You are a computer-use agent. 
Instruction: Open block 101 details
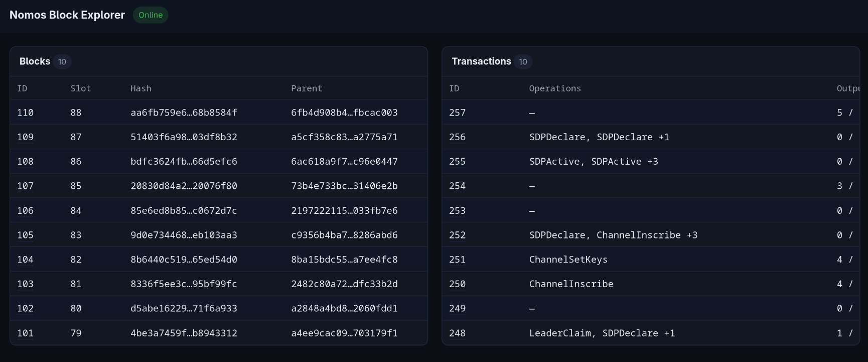click(25, 333)
